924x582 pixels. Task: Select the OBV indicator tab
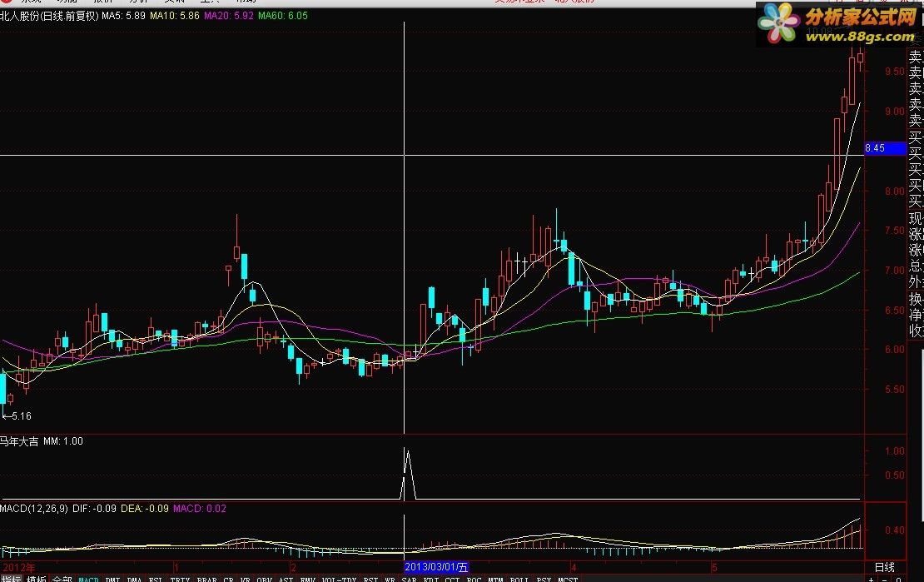pyautogui.click(x=265, y=579)
